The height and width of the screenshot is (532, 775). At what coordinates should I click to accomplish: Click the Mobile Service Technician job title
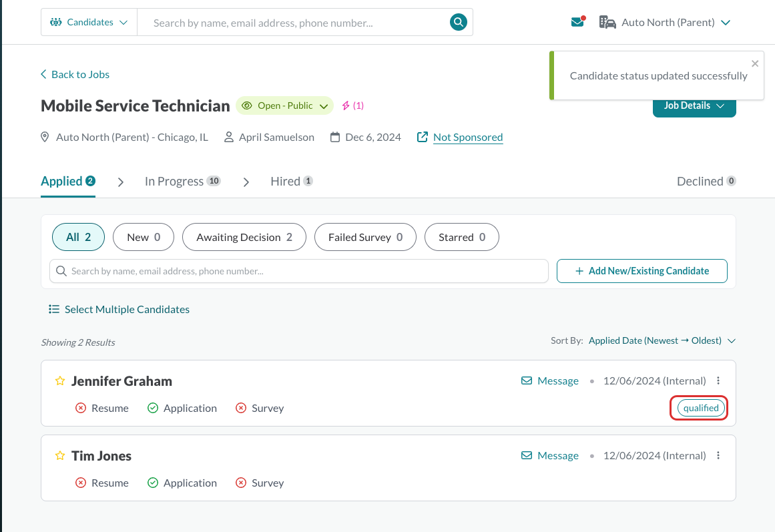coord(135,106)
